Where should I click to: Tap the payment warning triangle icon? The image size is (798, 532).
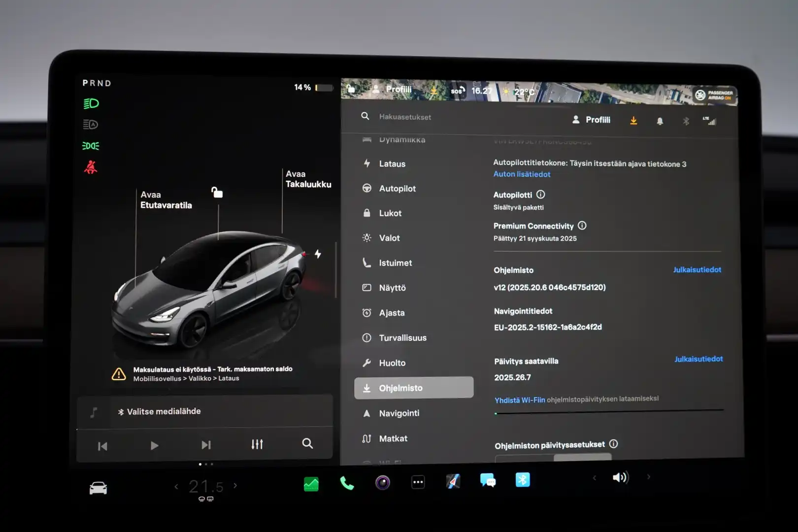(x=119, y=374)
